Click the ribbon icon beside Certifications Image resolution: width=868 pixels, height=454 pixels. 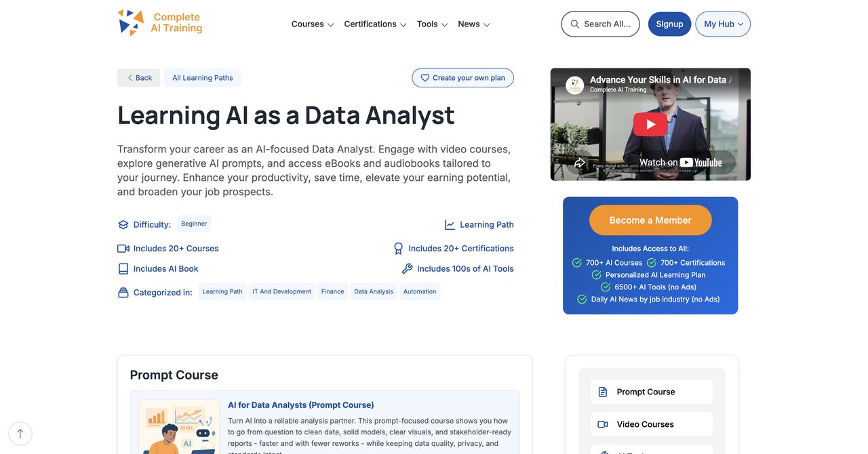(399, 249)
